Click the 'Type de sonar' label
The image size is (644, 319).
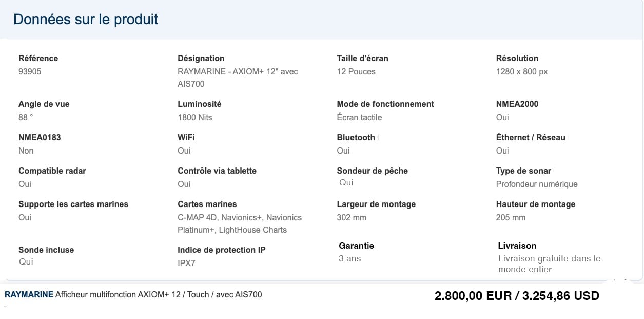[523, 171]
